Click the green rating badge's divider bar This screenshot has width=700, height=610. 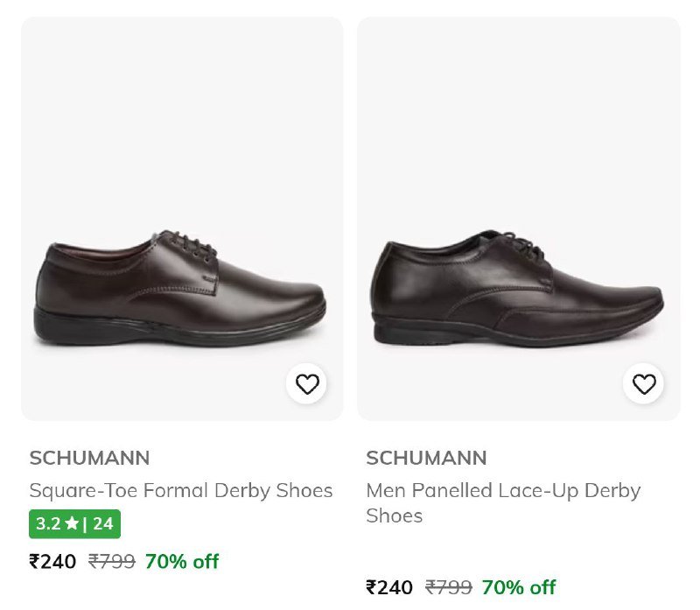click(85, 524)
